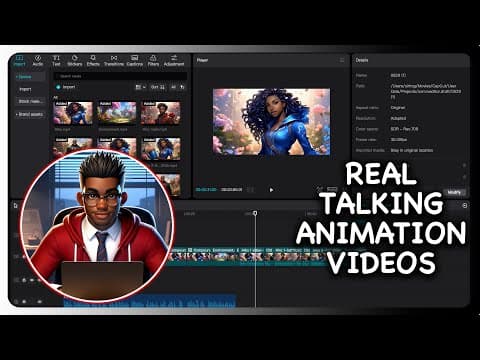480x360 pixels.
Task: Expand Brand assets in the sidebar
Action: coord(29,114)
